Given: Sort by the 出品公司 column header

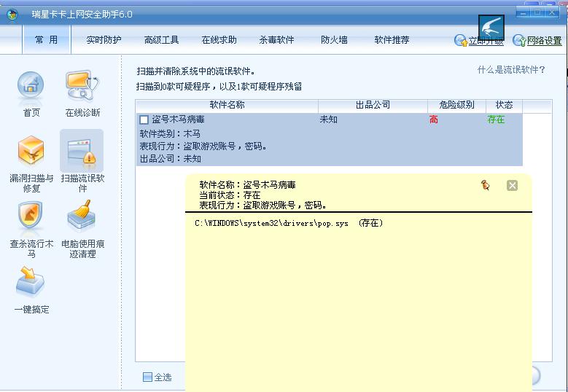Looking at the screenshot, I should (x=373, y=106).
